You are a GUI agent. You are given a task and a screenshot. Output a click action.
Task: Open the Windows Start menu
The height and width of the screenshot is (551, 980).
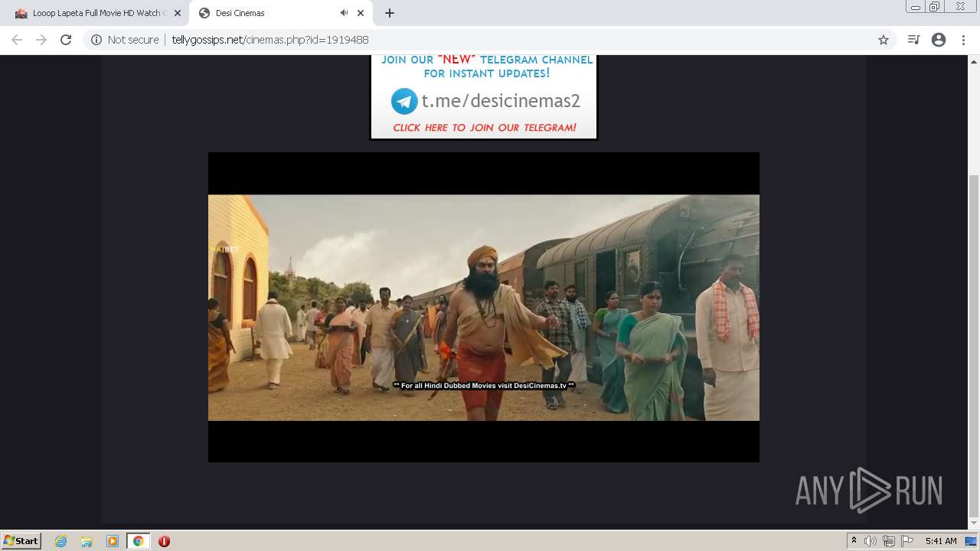point(21,541)
